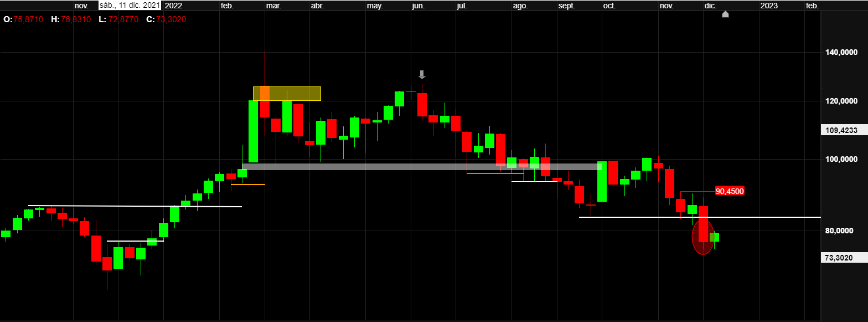Click the dic. label on the time axis
This screenshot has width=868, height=322.
(711, 6)
